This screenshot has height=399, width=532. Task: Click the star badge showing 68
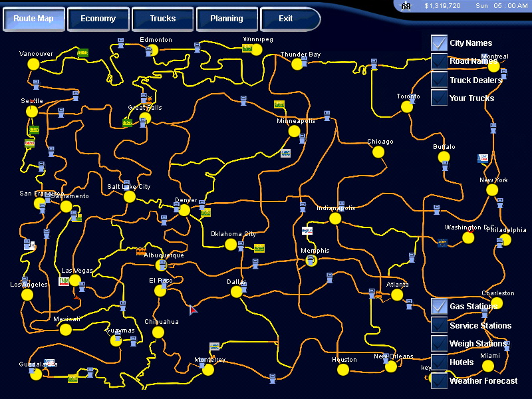coord(406,6)
